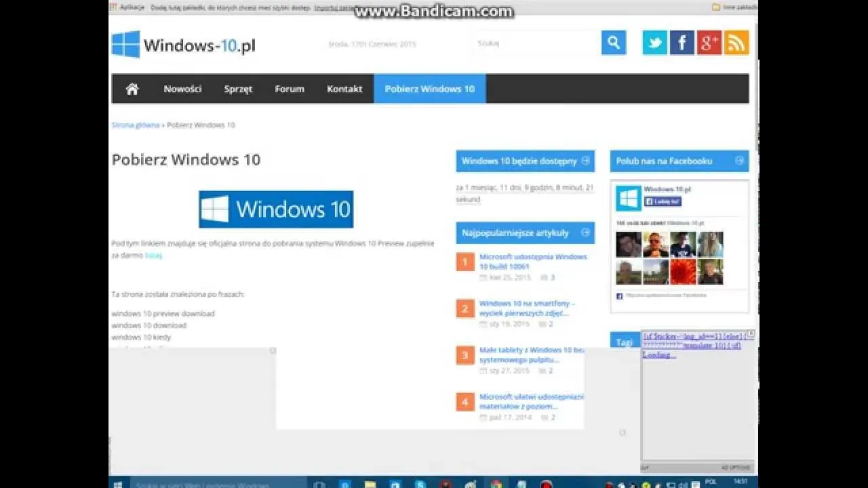The image size is (868, 488).
Task: Click the orange number 3 badge
Action: click(465, 355)
